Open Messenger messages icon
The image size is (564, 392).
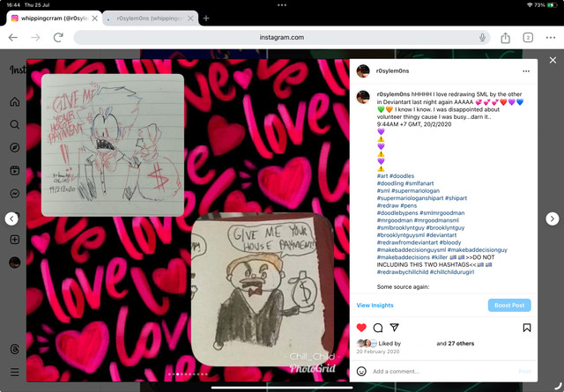[x=15, y=194]
